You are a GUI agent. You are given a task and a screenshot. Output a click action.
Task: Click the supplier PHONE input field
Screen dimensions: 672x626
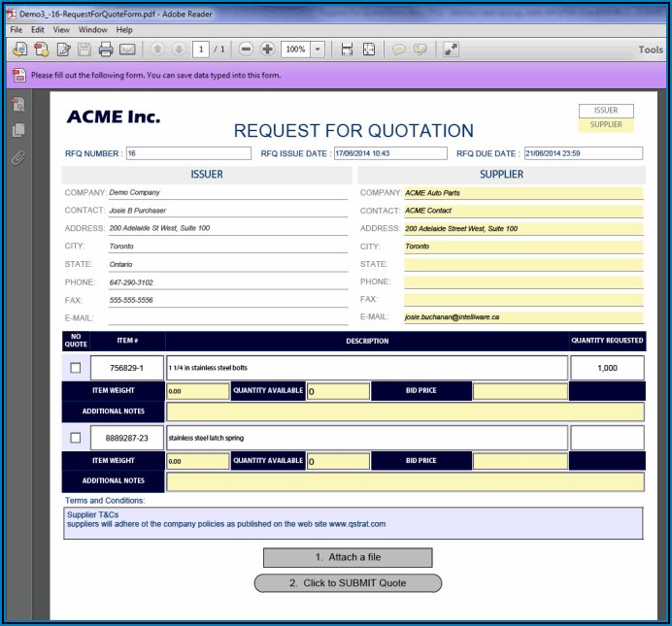pos(523,282)
